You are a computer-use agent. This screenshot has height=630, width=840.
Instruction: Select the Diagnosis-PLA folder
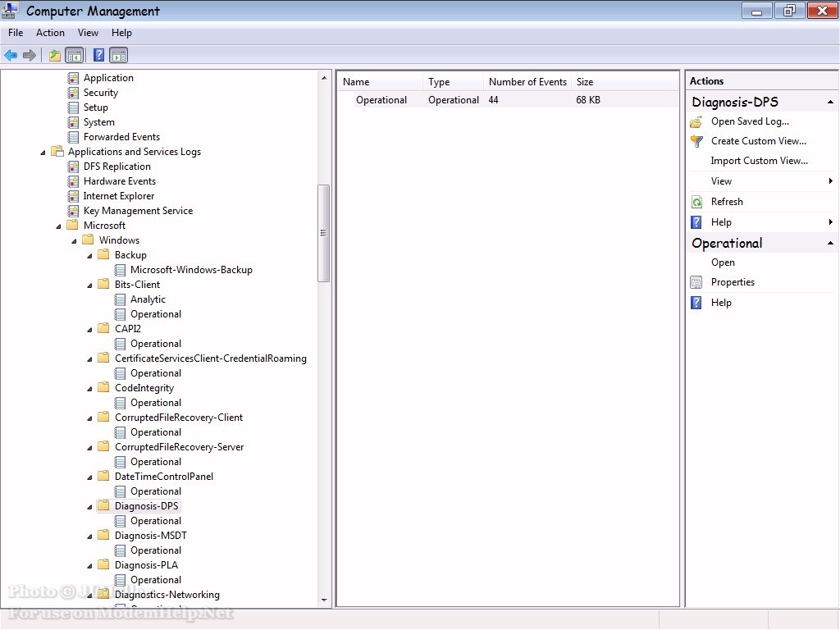coord(146,565)
